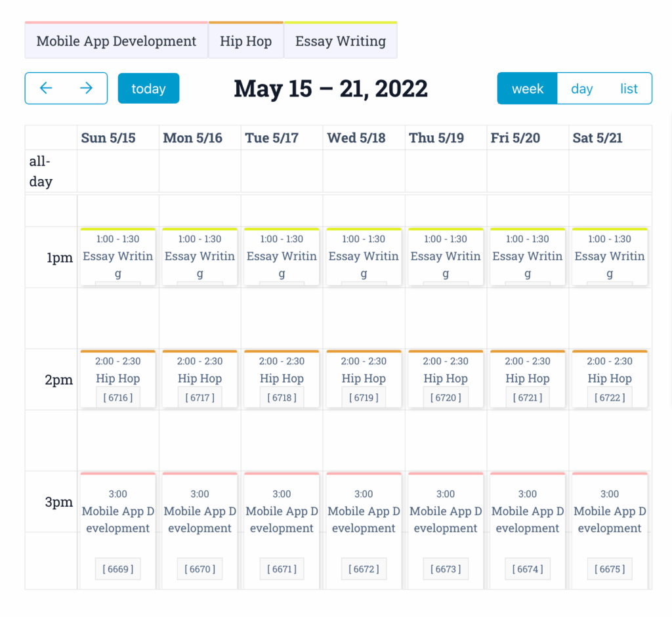Go to previous week with left arrow
This screenshot has height=617, width=672.
(46, 89)
